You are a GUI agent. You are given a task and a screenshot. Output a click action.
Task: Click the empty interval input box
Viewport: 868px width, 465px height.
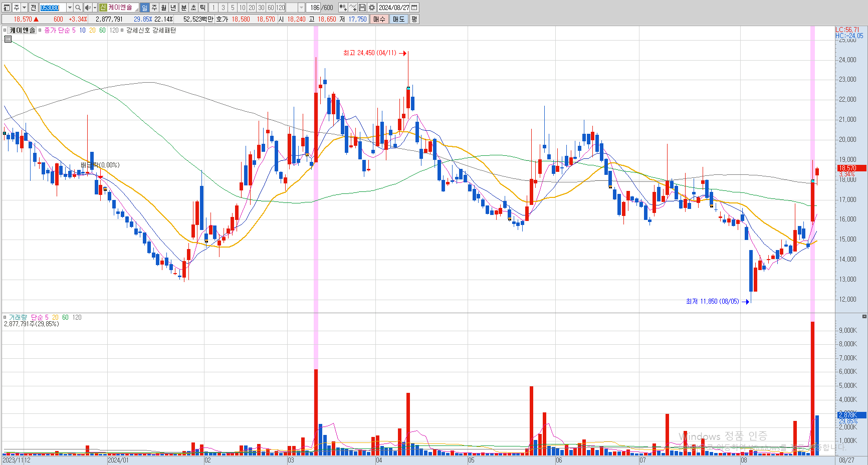coord(292,8)
